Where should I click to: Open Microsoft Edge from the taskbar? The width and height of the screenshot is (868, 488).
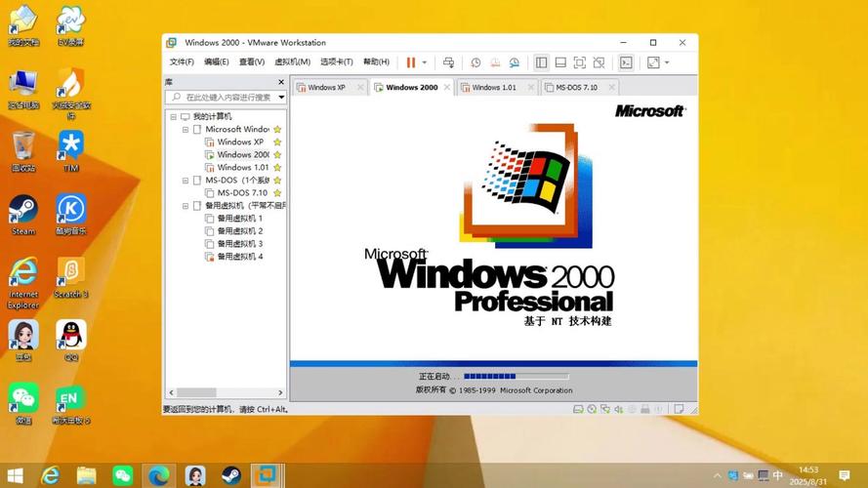[x=158, y=475]
